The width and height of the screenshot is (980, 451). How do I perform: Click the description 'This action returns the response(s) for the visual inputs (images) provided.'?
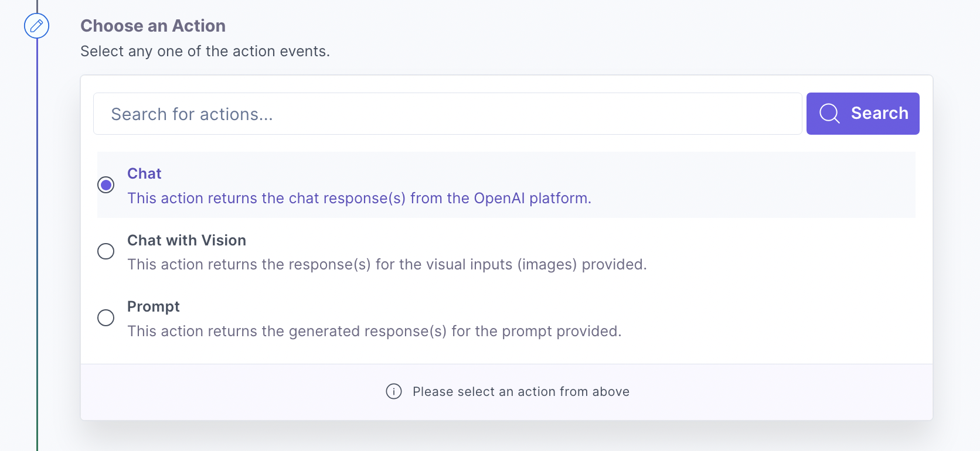click(387, 264)
